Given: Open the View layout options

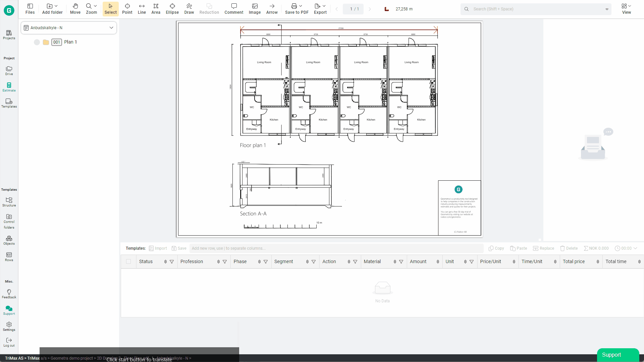Looking at the screenshot, I should (x=626, y=9).
